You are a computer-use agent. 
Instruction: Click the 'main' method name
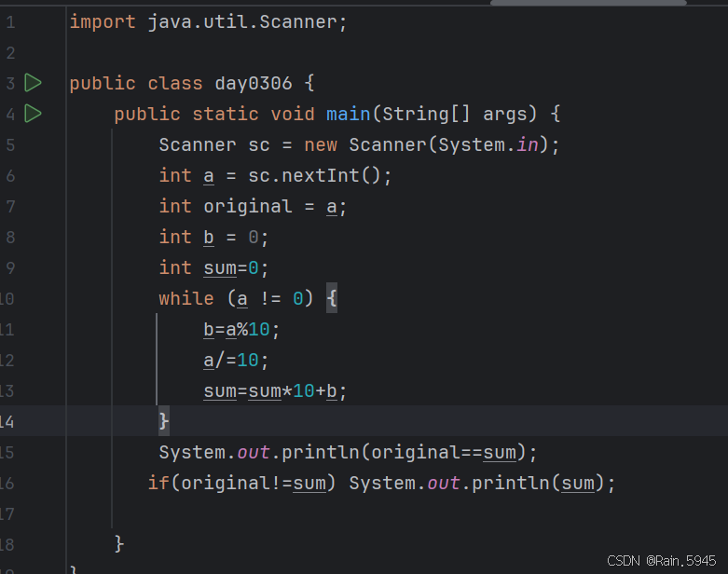(349, 115)
